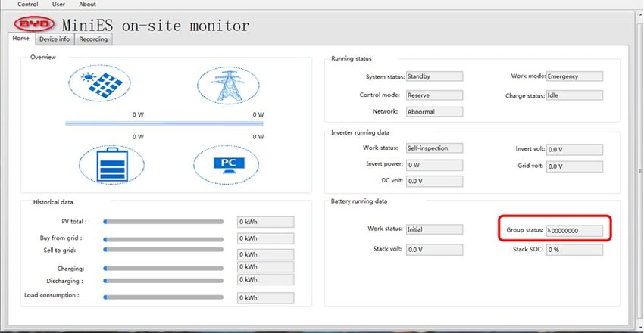Screen dimensions: 644x333
Task: Click the System status field showing Standby
Action: pos(434,76)
